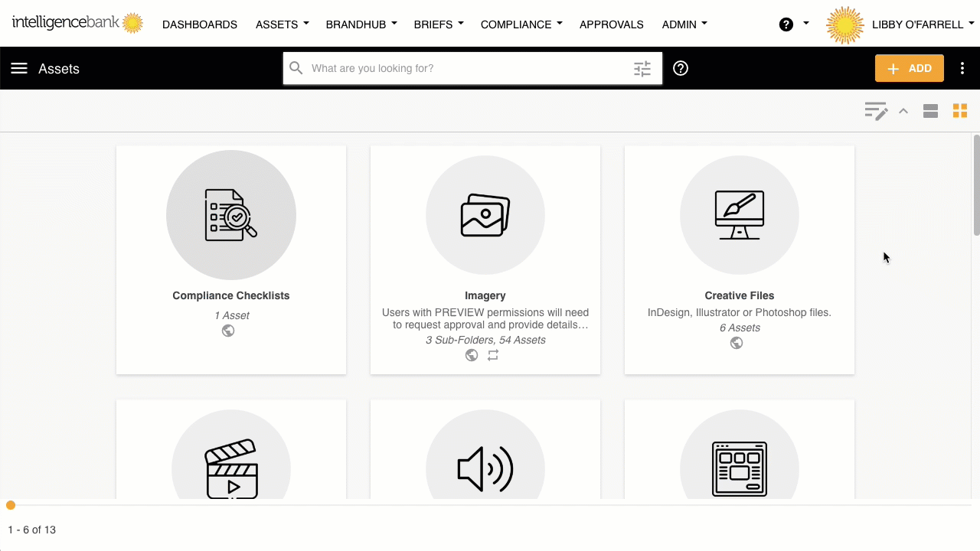Click the '6 Assets' count text
Screen dimensions: 980x551
point(740,328)
